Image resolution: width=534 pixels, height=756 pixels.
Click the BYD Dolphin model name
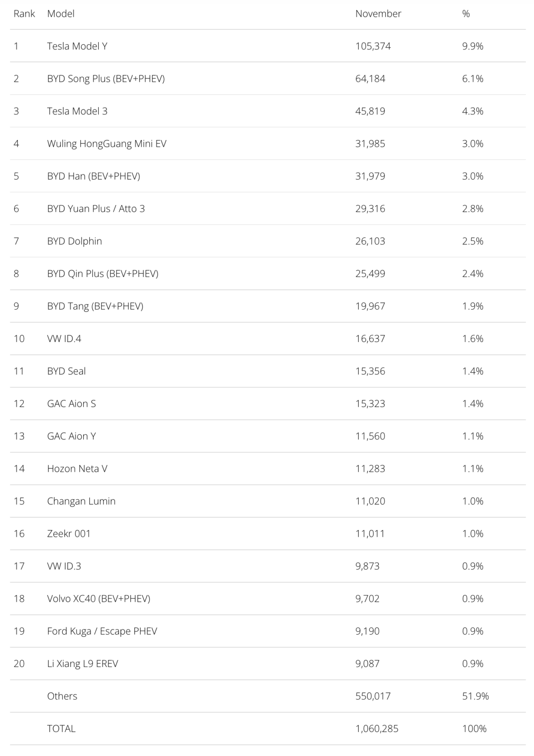pyautogui.click(x=74, y=241)
